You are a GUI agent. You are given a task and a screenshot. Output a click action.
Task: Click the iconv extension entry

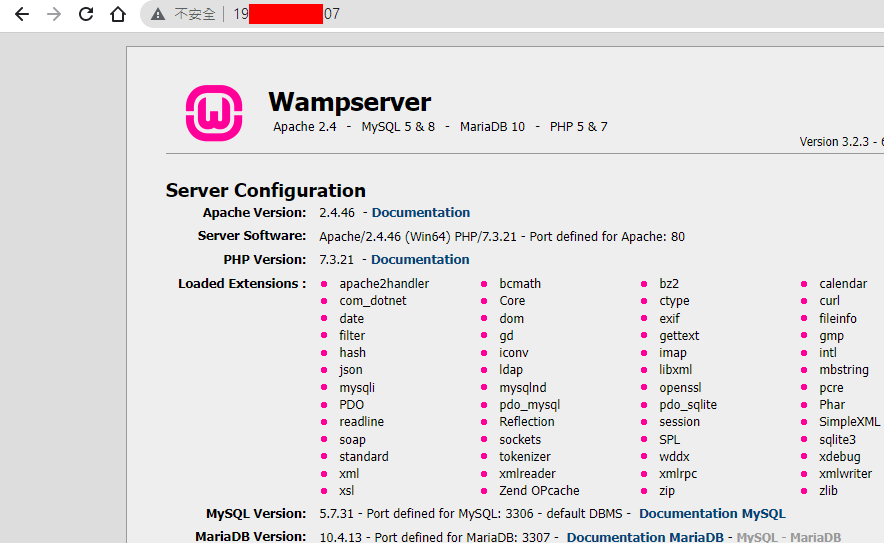514,352
